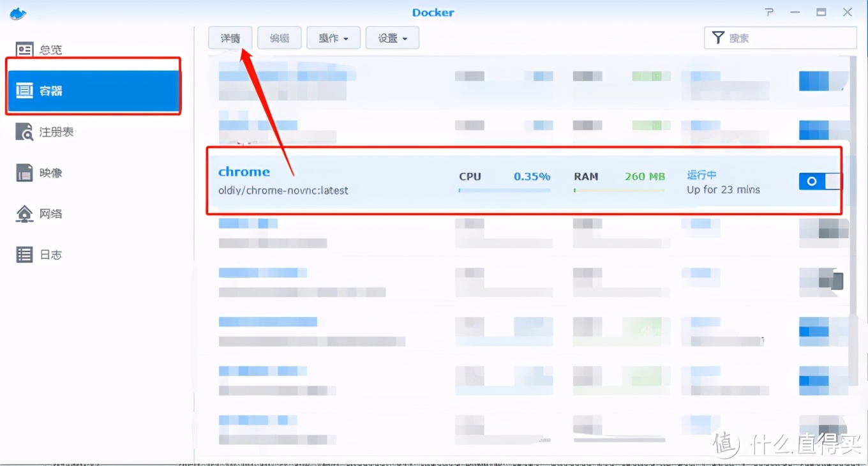This screenshot has width=868, height=466.
Task: Click the chrome CPU usage bar
Action: coord(504,190)
